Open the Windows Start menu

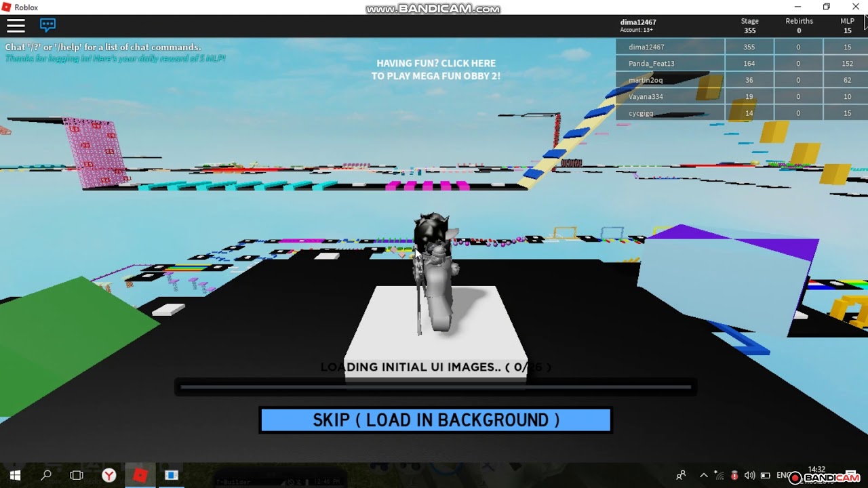15,476
